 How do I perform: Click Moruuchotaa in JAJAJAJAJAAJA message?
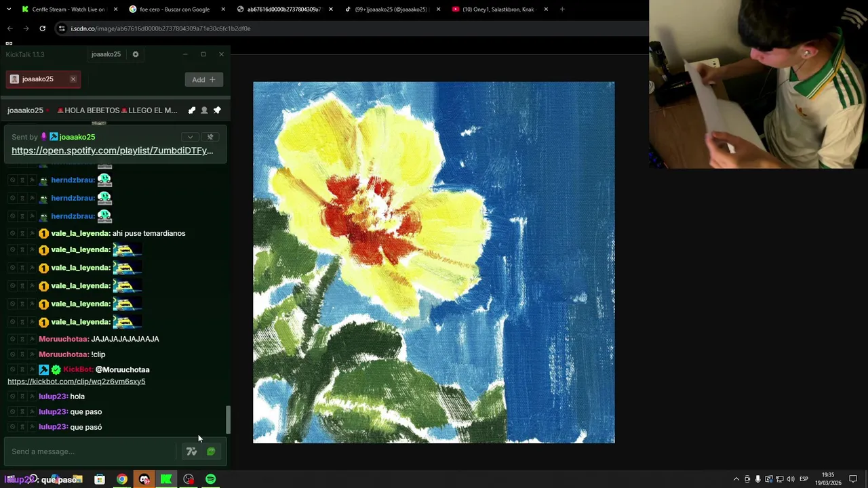(x=63, y=339)
